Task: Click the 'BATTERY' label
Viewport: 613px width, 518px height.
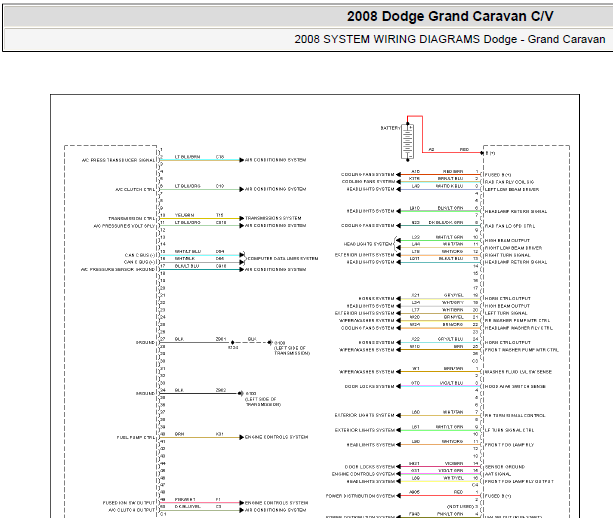Action: [390, 128]
